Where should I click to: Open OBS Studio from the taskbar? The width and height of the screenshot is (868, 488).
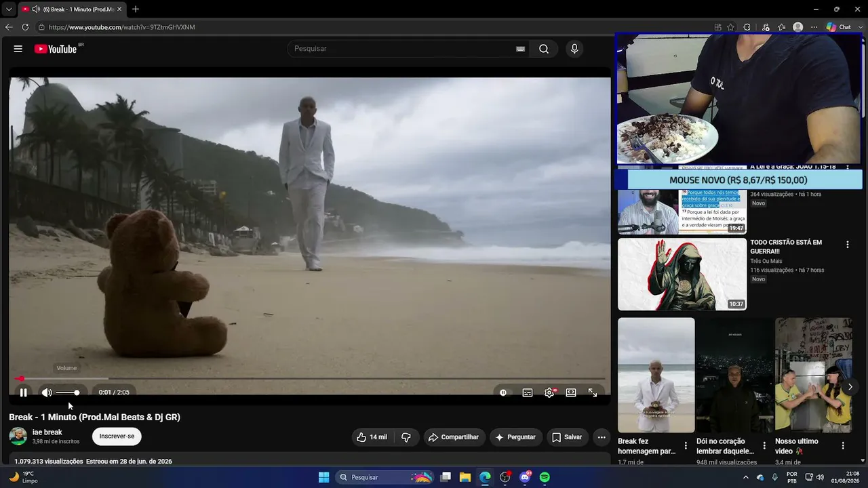click(505, 477)
